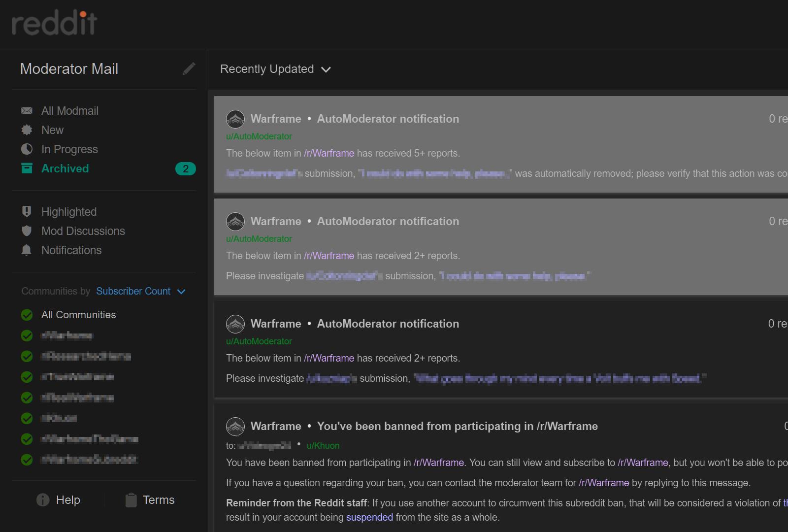Screen dimensions: 788x532
Task: Click chevron next to Recently Updated
Action: pos(326,70)
